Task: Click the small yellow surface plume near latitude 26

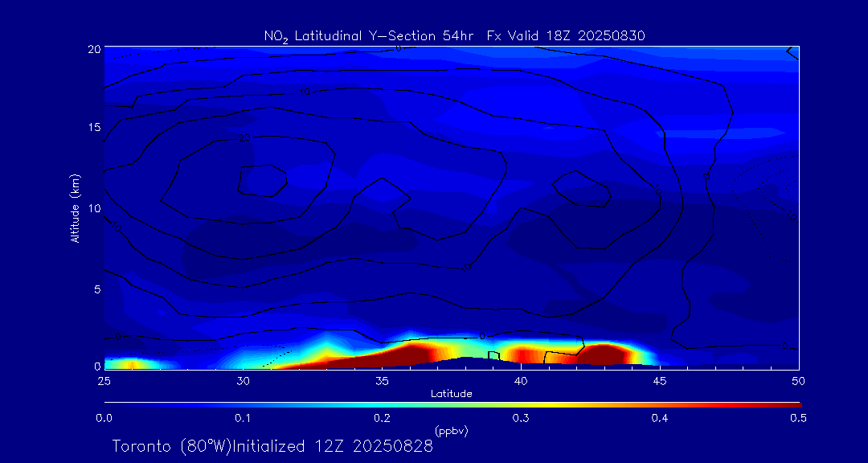Action: 133,364
